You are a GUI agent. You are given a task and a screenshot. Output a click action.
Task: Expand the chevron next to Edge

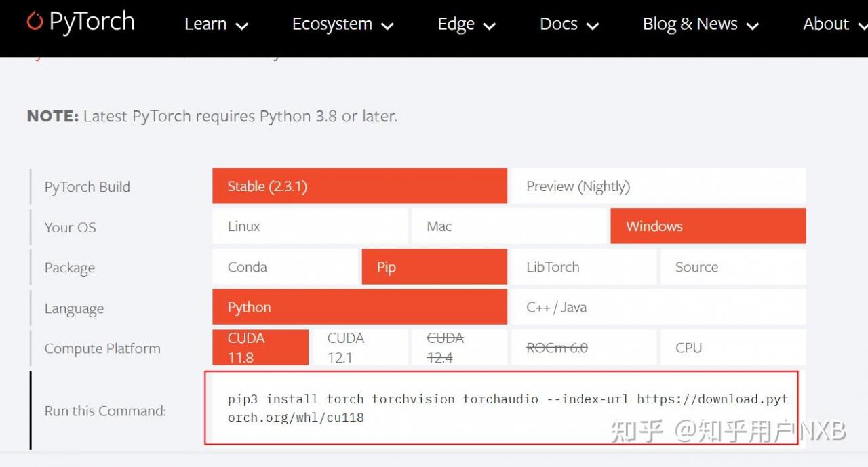[x=489, y=26]
